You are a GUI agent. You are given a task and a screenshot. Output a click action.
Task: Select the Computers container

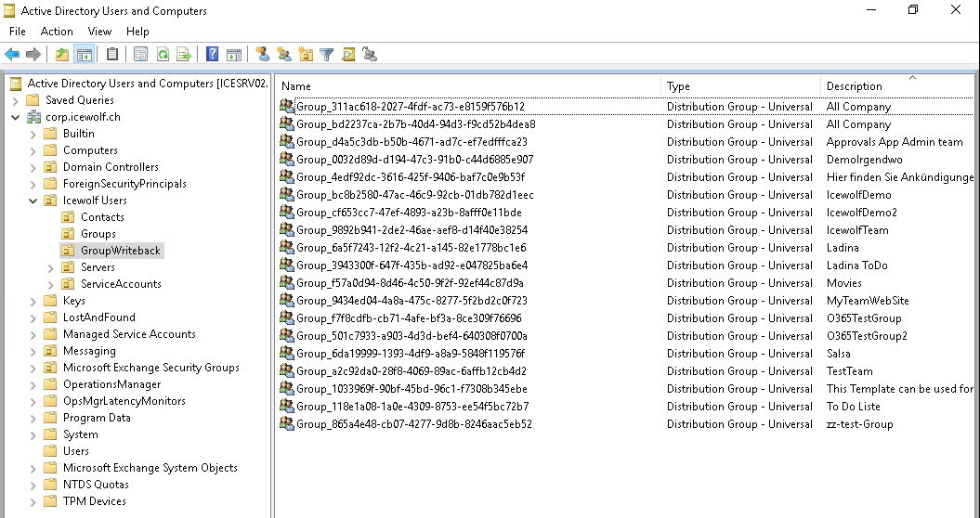pyautogui.click(x=90, y=150)
